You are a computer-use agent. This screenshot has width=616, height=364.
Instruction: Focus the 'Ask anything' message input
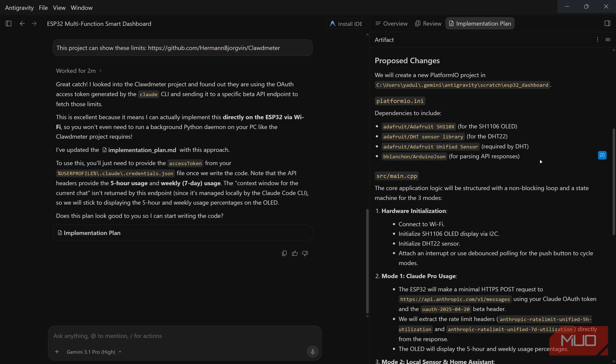185,336
